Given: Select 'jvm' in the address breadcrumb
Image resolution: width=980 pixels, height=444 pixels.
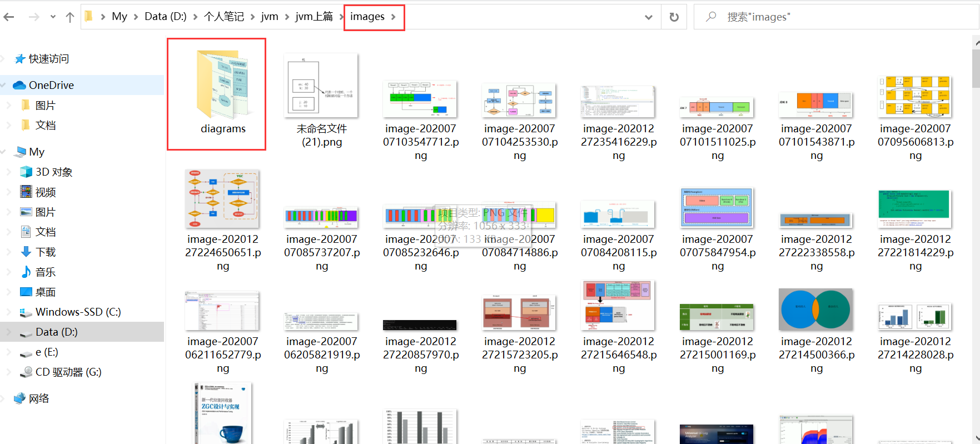Looking at the screenshot, I should [270, 17].
